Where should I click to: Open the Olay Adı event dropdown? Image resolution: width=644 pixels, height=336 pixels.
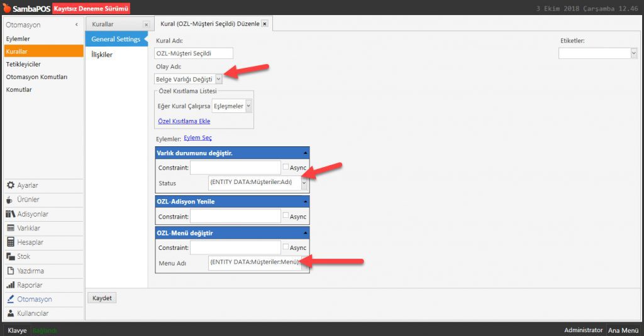218,79
